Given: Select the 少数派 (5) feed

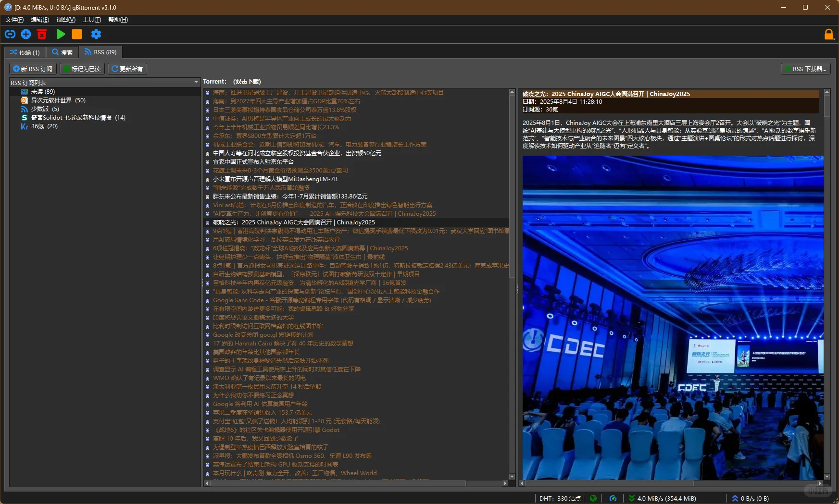Looking at the screenshot, I should pyautogui.click(x=105, y=109).
